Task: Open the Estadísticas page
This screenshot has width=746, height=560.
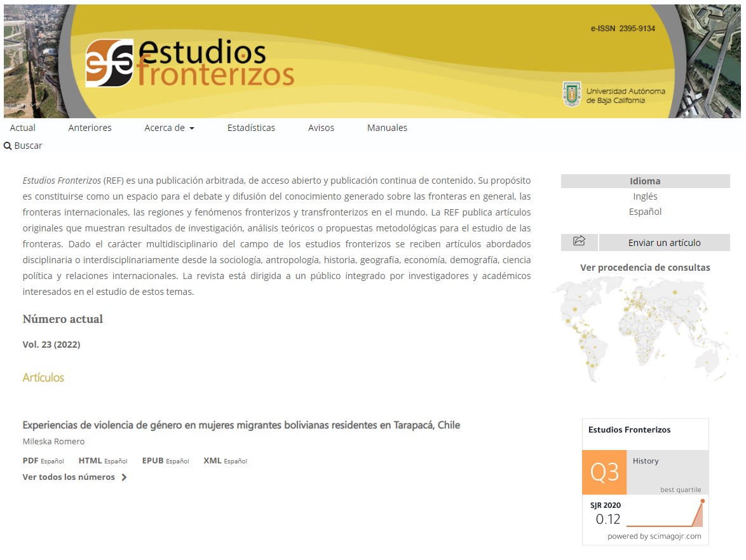Action: 251,128
